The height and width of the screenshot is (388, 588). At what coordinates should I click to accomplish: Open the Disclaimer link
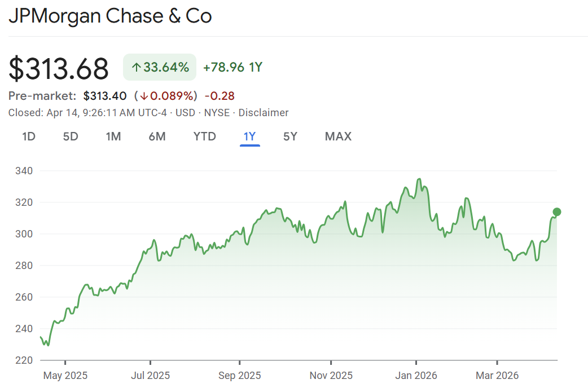point(264,113)
